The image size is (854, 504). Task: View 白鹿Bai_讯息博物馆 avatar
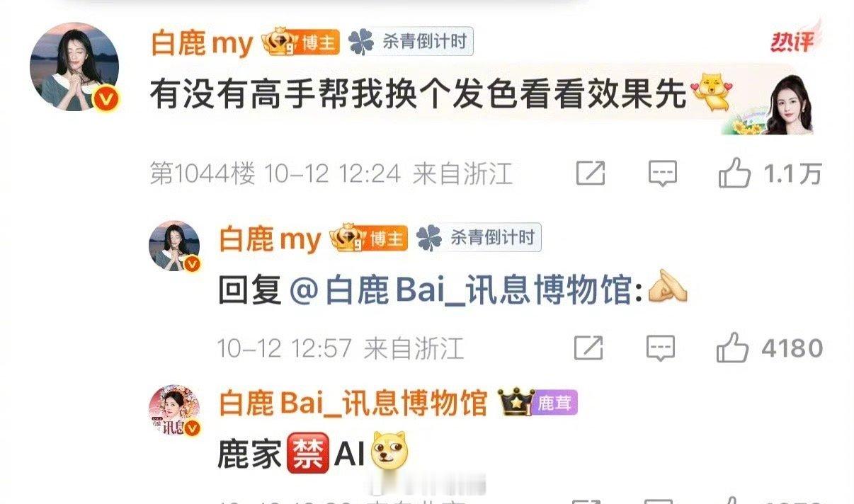tap(174, 412)
